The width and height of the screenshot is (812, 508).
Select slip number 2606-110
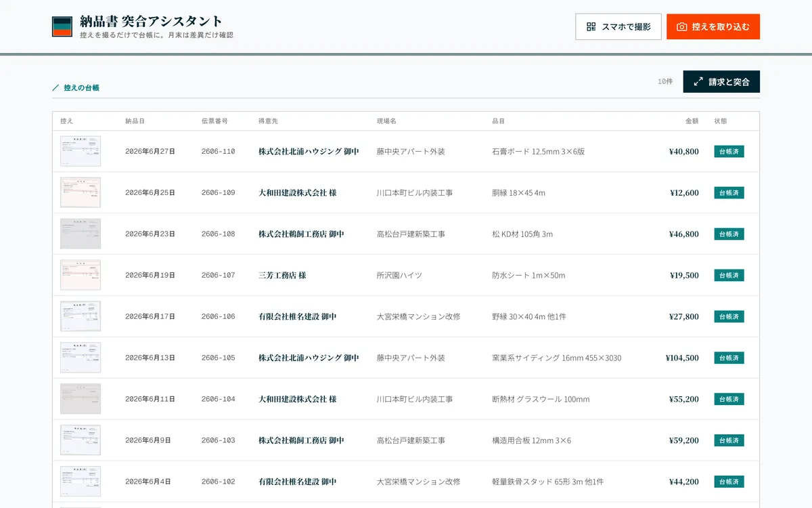pyautogui.click(x=218, y=152)
